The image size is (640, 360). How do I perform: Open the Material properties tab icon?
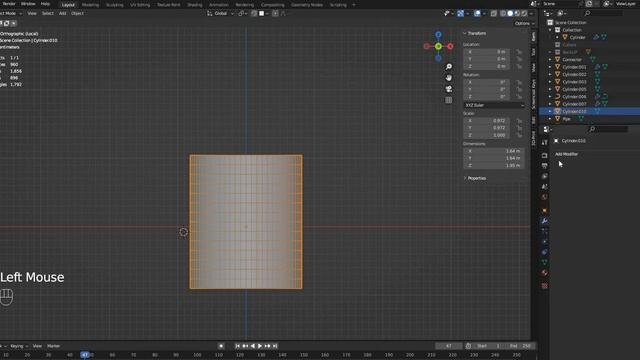point(544,273)
